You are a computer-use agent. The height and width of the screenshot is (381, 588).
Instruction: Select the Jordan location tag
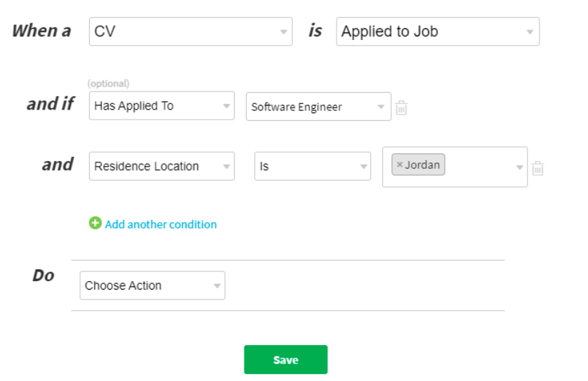pyautogui.click(x=422, y=165)
